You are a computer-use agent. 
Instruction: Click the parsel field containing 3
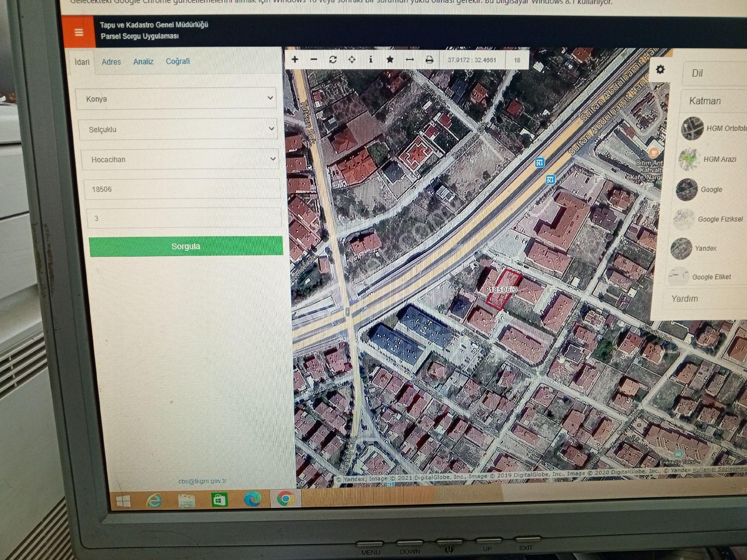click(184, 218)
